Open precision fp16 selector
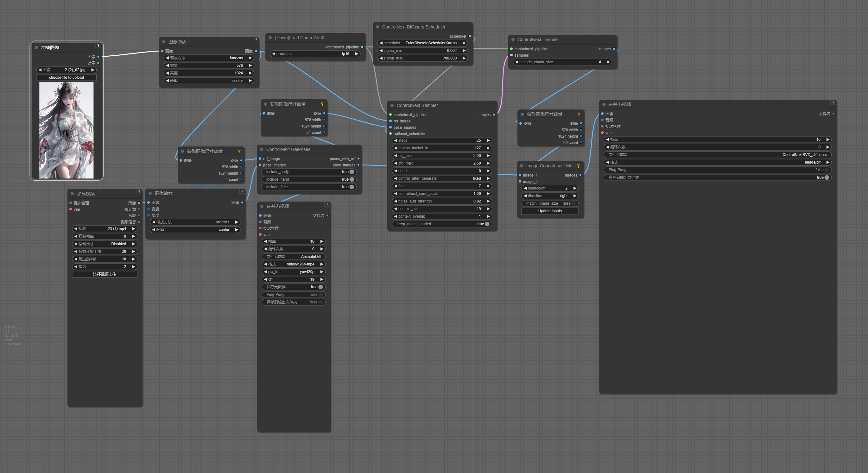 click(345, 54)
